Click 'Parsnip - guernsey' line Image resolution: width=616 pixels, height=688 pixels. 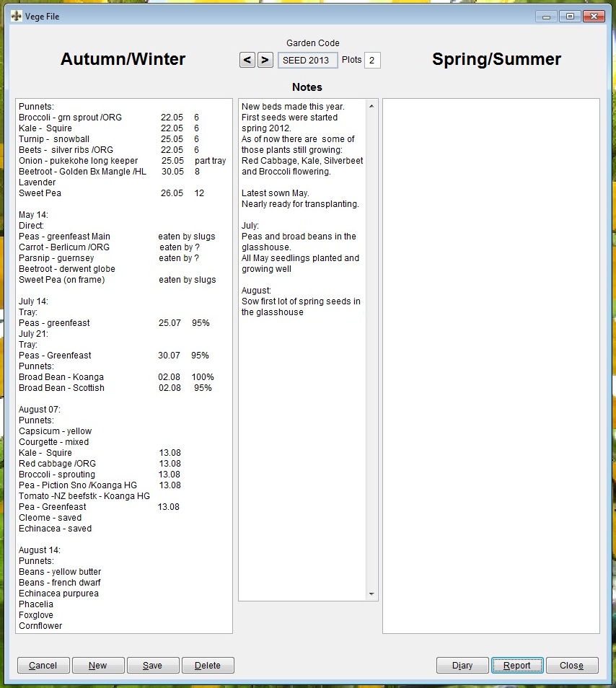pyautogui.click(x=56, y=258)
